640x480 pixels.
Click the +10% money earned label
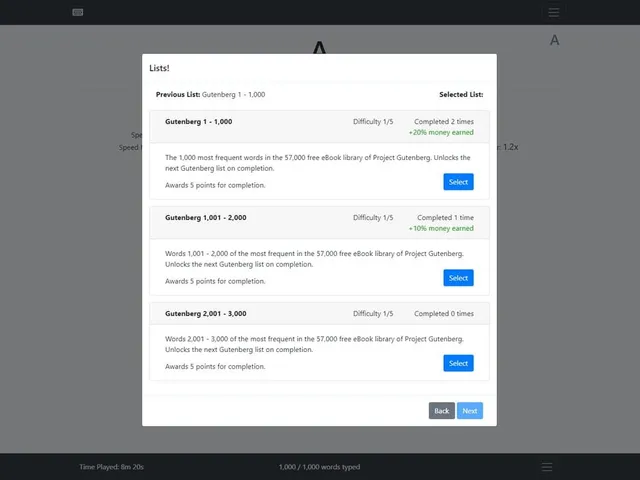pyautogui.click(x=441, y=228)
